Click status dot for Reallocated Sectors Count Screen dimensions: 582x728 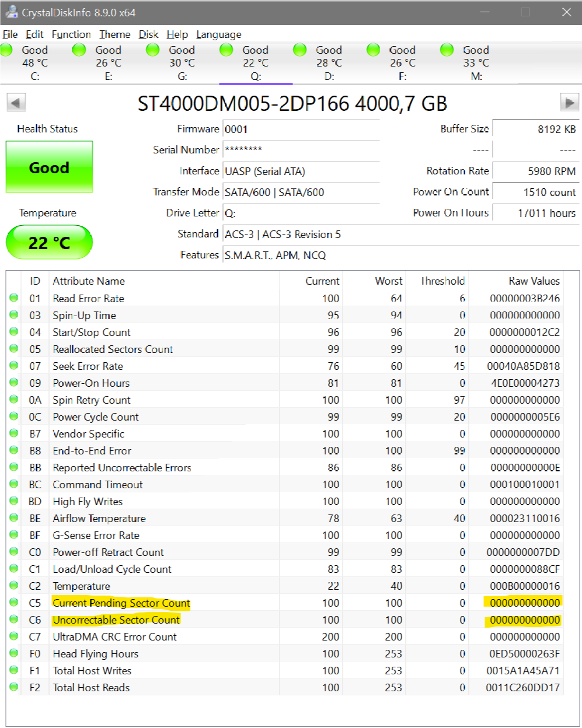[x=13, y=349]
